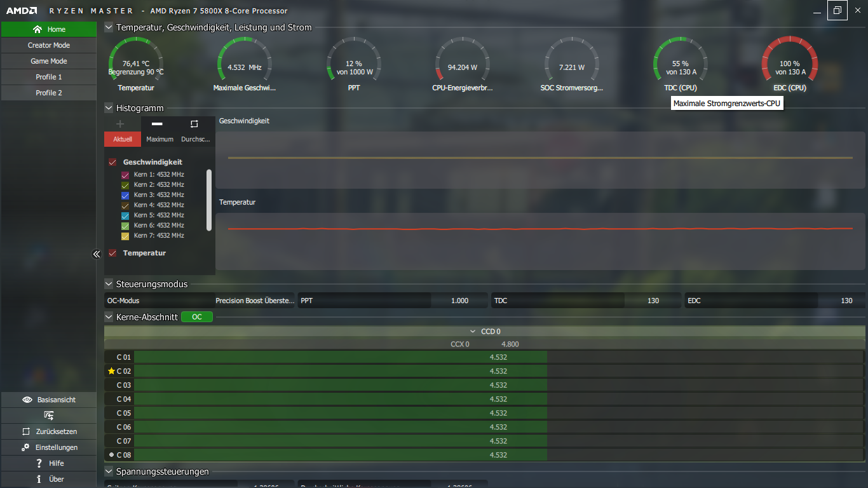Open Hilfe with question mark icon
This screenshot has height=488, width=868.
[48, 463]
